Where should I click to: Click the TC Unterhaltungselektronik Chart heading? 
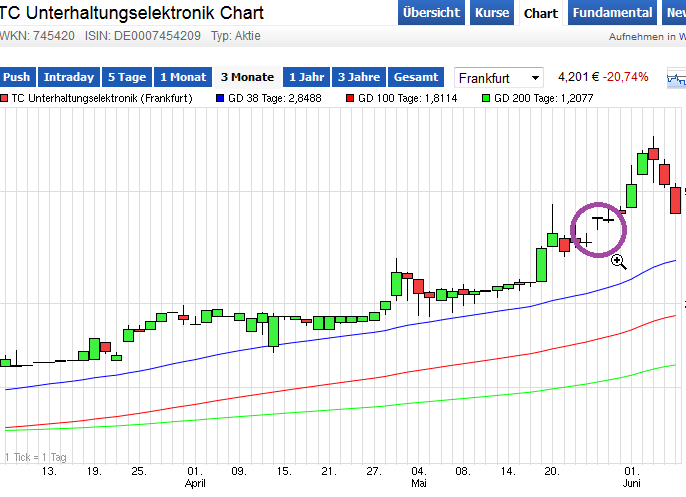coord(131,13)
